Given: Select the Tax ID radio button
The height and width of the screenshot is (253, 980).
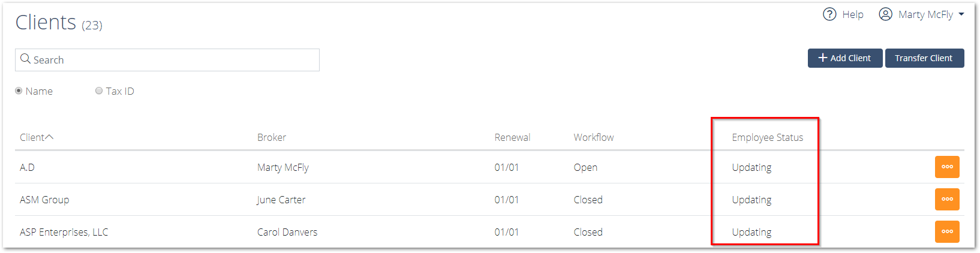Looking at the screenshot, I should pos(99,91).
